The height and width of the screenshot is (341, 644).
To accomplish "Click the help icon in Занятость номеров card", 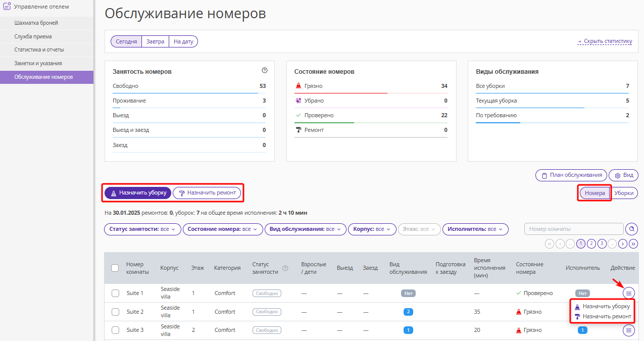I will (265, 71).
